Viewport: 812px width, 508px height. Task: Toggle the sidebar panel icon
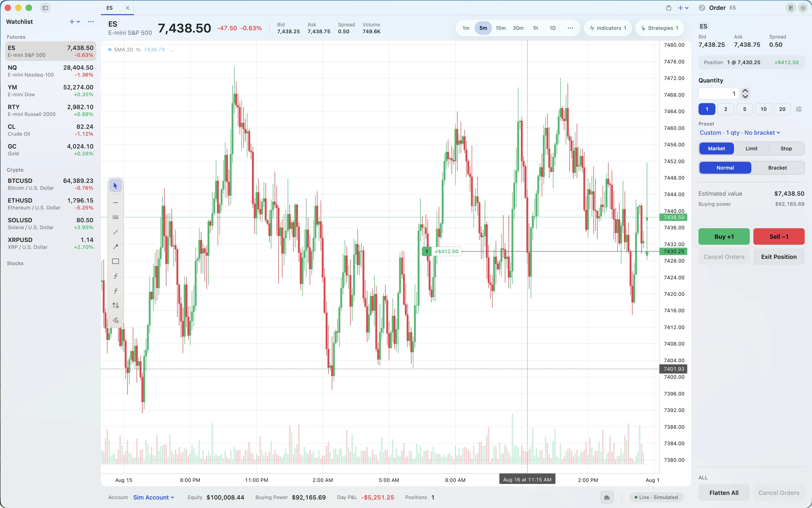pyautogui.click(x=45, y=8)
